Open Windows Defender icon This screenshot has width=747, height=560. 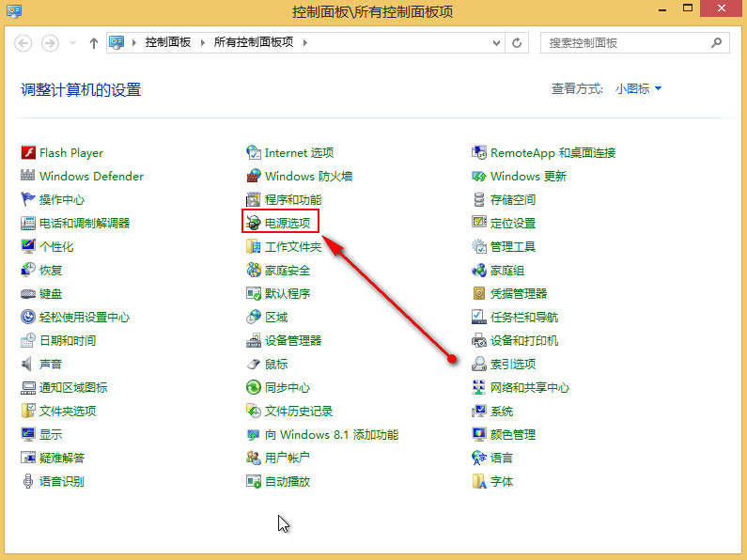pyautogui.click(x=28, y=177)
